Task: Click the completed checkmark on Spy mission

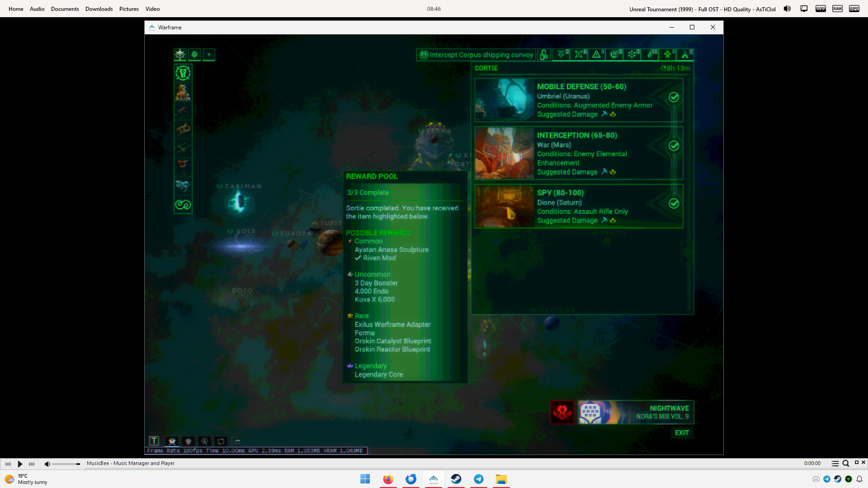Action: [x=674, y=203]
